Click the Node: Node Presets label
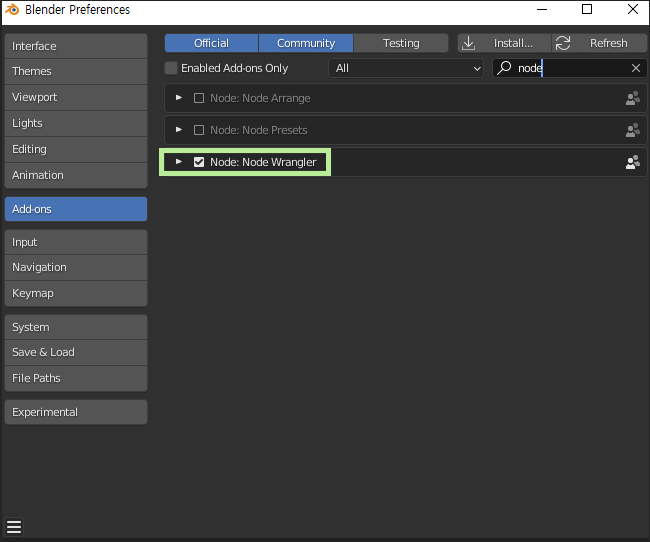Image resolution: width=650 pixels, height=542 pixels. (x=259, y=130)
